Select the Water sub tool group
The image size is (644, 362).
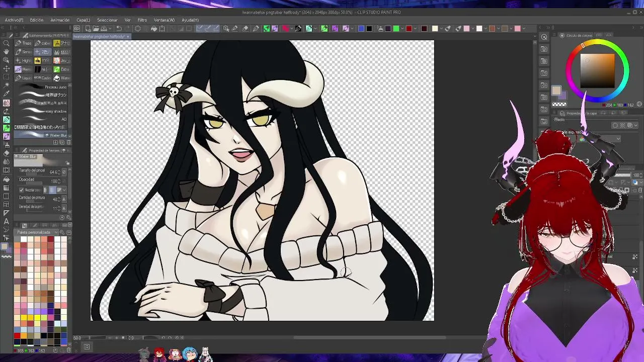(x=62, y=78)
